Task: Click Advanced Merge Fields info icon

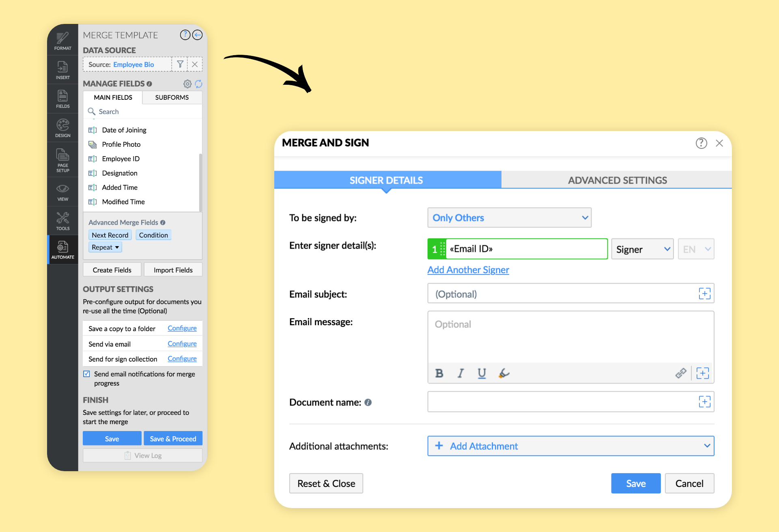Action: 163,223
